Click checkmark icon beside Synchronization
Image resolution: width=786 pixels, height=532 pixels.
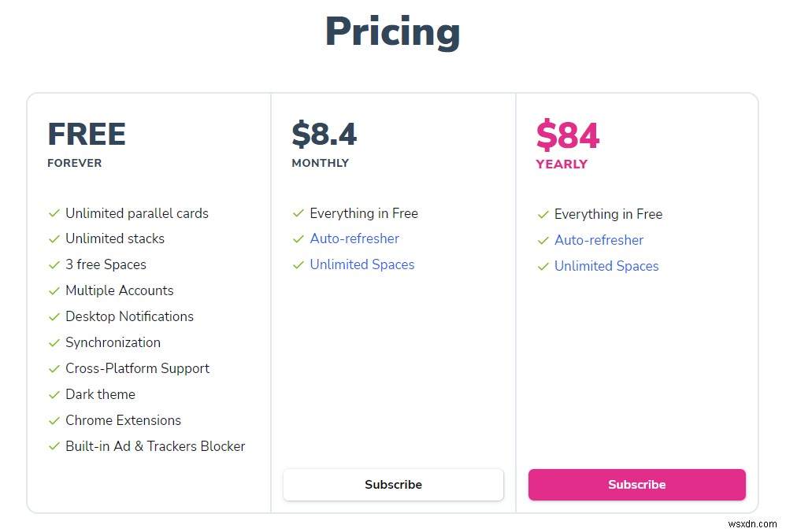pyautogui.click(x=54, y=342)
